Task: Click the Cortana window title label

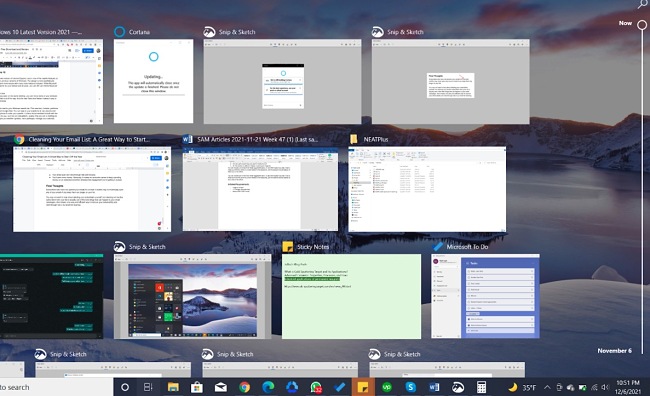Action: tap(139, 32)
